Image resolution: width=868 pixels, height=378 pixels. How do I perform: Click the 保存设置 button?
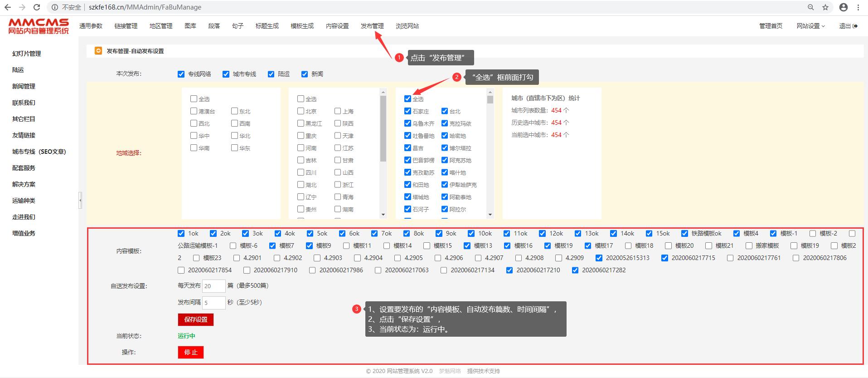click(x=195, y=319)
